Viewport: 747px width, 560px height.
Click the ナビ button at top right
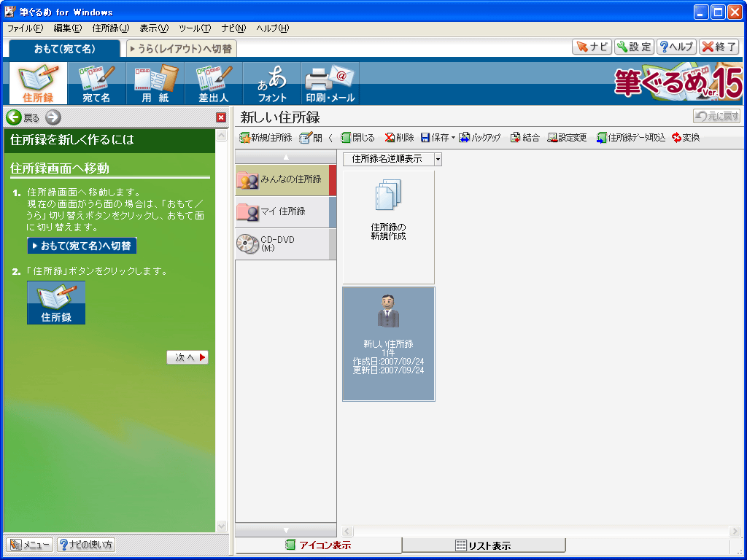point(592,47)
